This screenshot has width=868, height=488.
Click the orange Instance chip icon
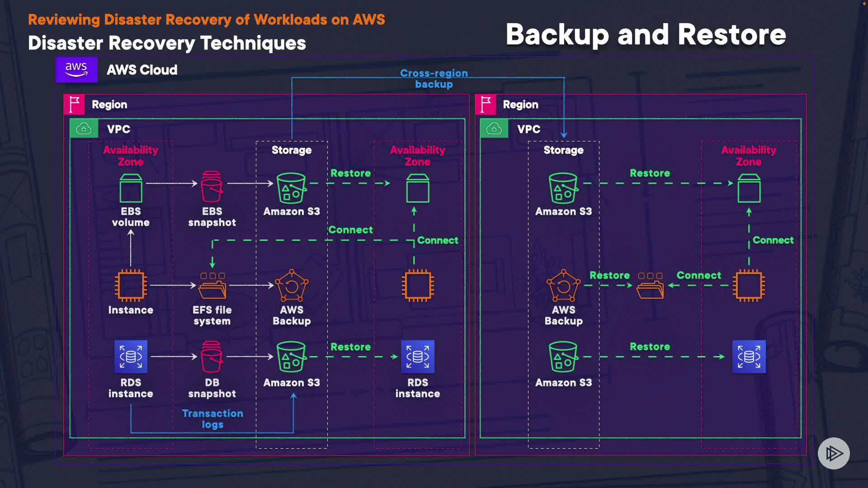[131, 286]
